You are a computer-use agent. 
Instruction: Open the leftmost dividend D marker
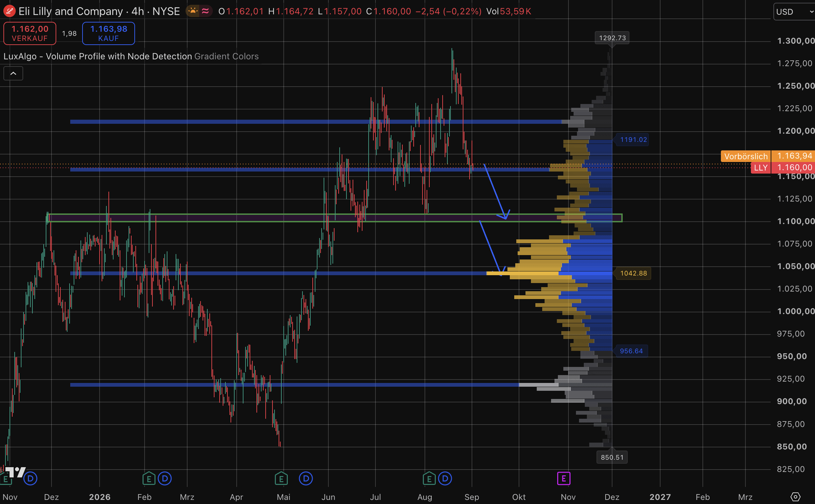[30, 478]
